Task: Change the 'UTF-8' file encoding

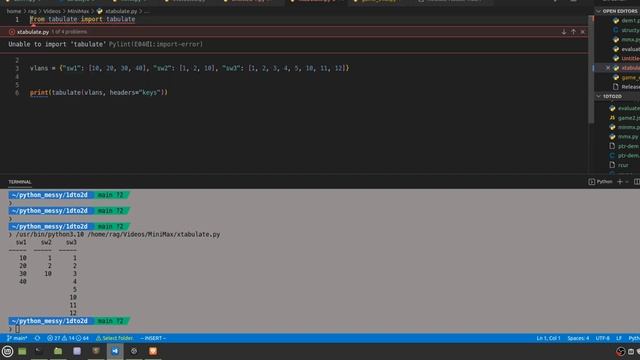Action: click(602, 338)
